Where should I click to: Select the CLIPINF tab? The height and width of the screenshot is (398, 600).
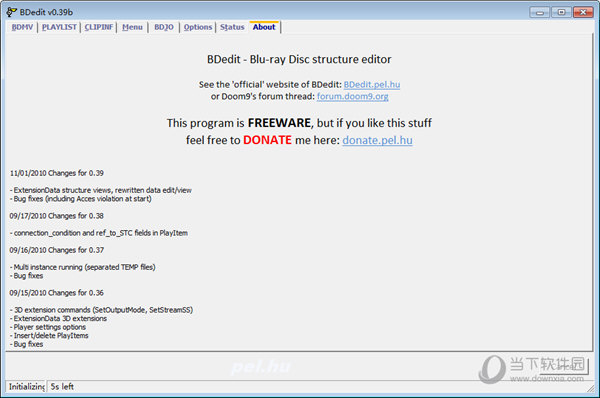[x=99, y=27]
